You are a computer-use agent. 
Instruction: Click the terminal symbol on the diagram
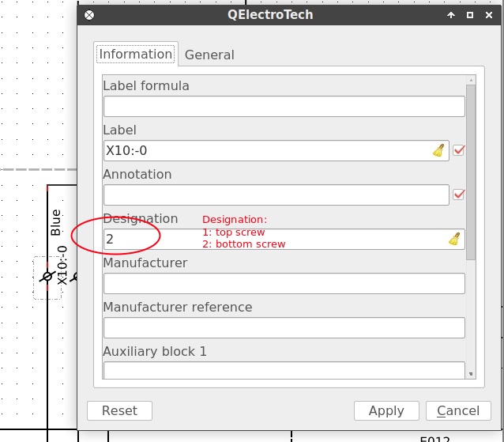[47, 276]
